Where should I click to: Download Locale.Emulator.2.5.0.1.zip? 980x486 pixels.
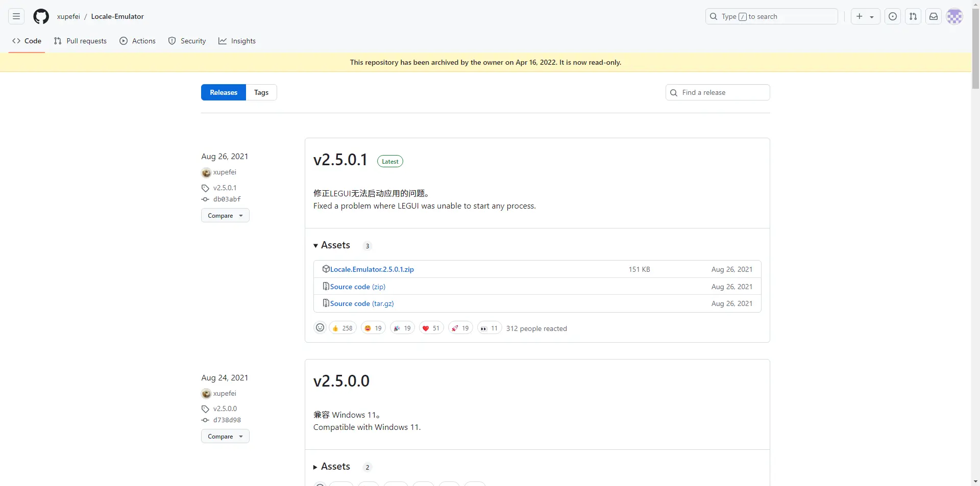[x=372, y=269]
